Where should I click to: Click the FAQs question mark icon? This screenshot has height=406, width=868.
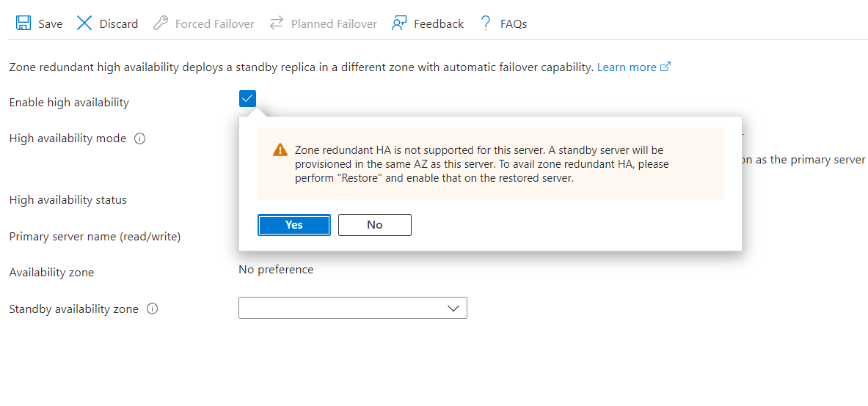click(x=486, y=23)
